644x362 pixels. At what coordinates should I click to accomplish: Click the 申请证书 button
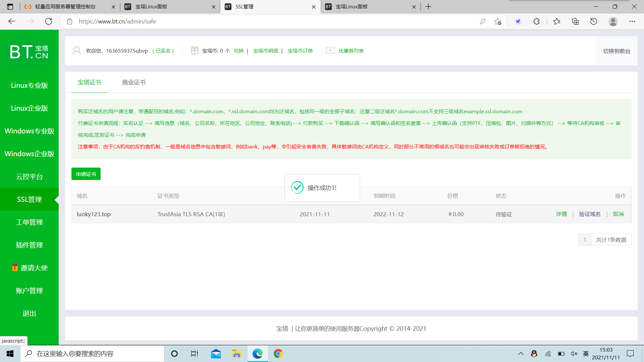86,174
